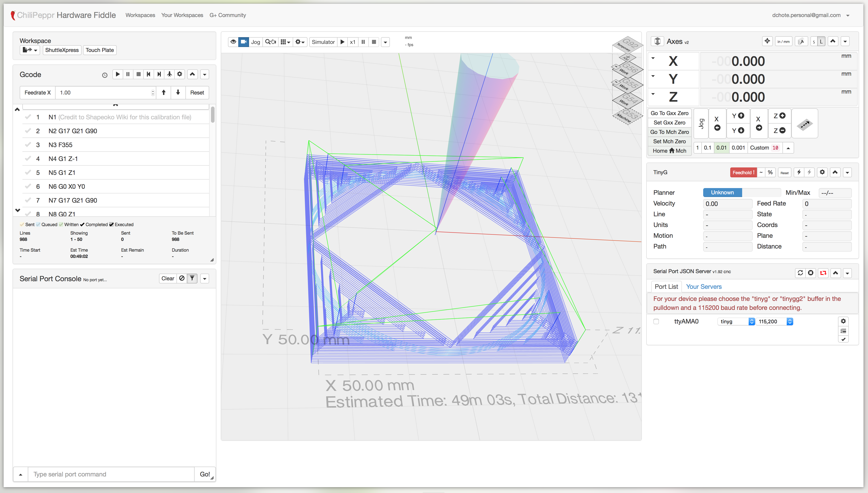Open the Workspaces menu
The width and height of the screenshot is (868, 493).
pos(140,15)
